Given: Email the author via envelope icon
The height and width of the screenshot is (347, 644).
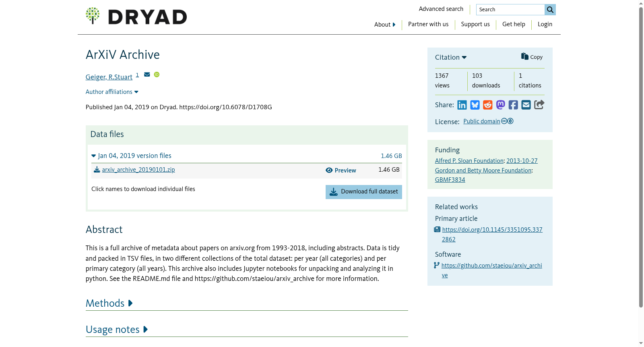Looking at the screenshot, I should (147, 75).
